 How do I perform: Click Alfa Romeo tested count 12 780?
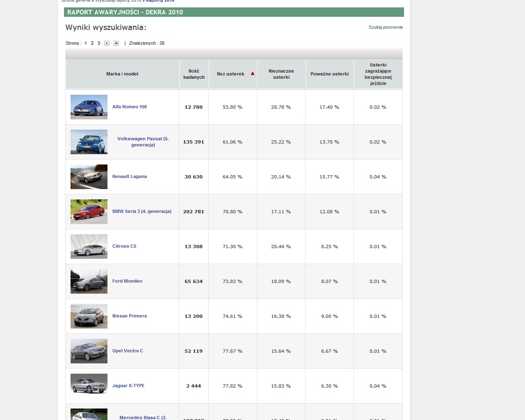[x=194, y=107]
